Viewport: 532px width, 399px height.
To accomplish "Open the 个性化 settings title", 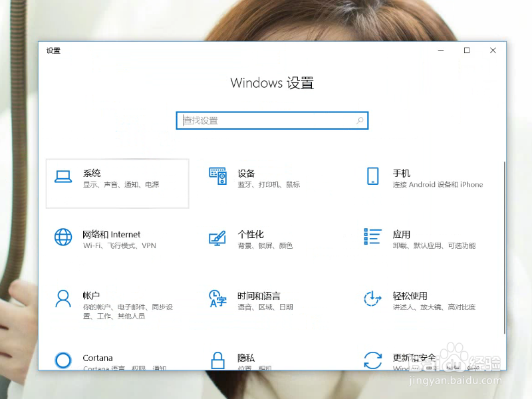I will pos(251,235).
